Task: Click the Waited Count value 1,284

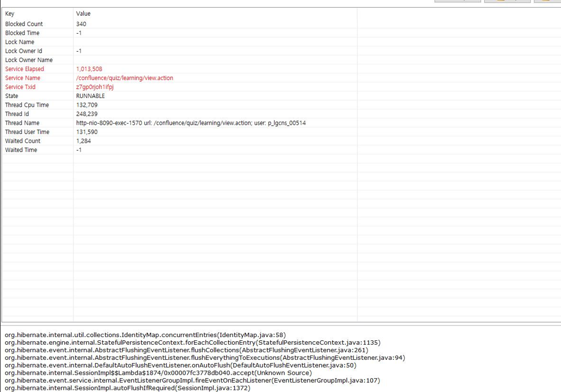Action: (84, 141)
